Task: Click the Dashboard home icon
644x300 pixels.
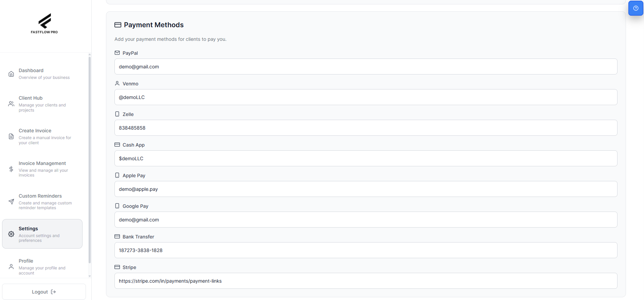Action: [11, 74]
